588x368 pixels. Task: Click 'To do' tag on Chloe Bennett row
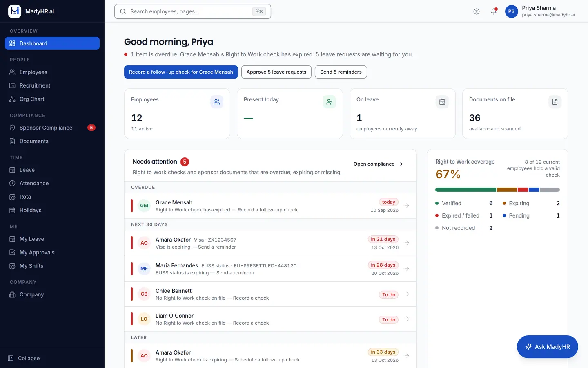point(389,295)
